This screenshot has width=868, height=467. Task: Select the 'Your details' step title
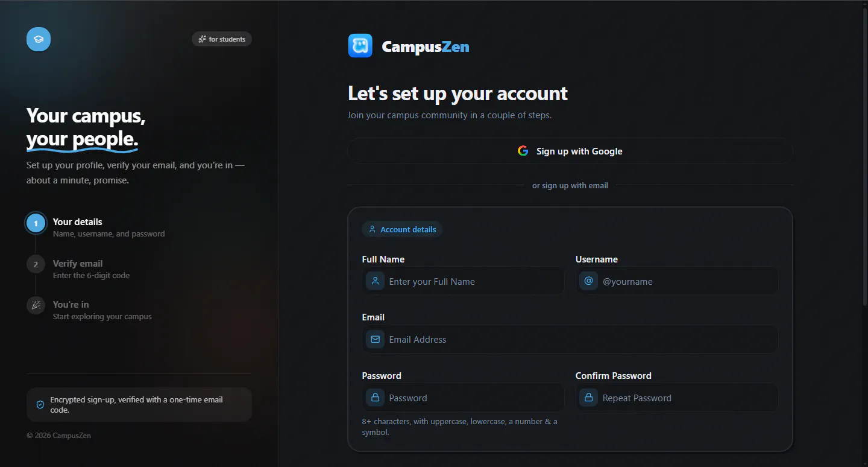(x=78, y=221)
